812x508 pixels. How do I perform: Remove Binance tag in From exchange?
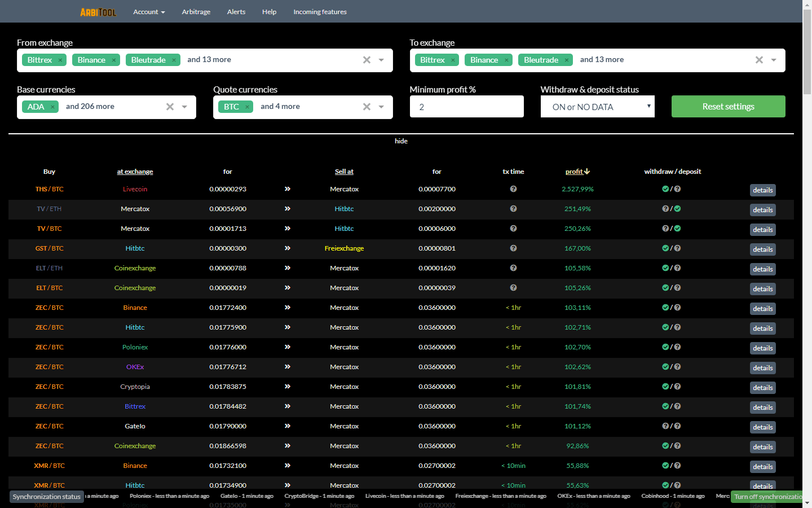[114, 60]
